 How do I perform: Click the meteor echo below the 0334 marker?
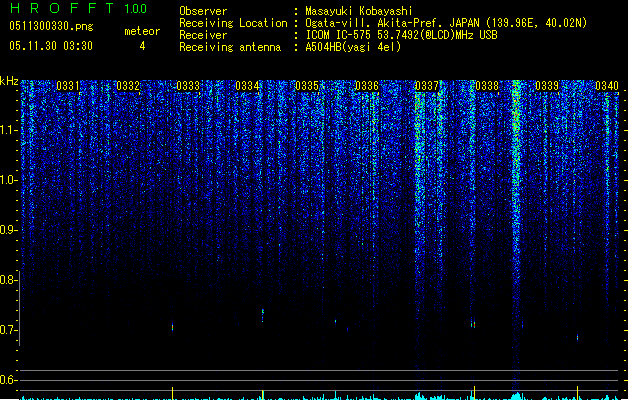click(x=263, y=315)
